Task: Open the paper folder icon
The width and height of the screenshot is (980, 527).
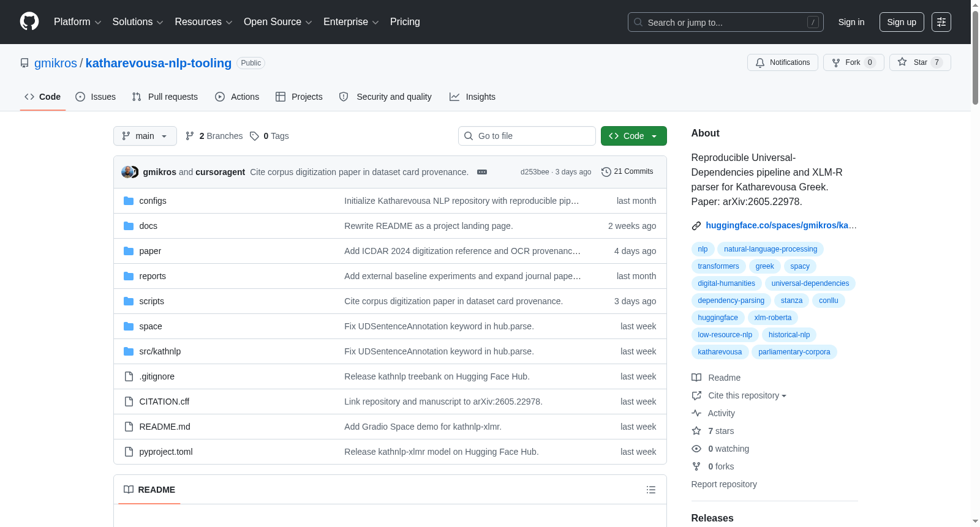Action: coord(129,251)
